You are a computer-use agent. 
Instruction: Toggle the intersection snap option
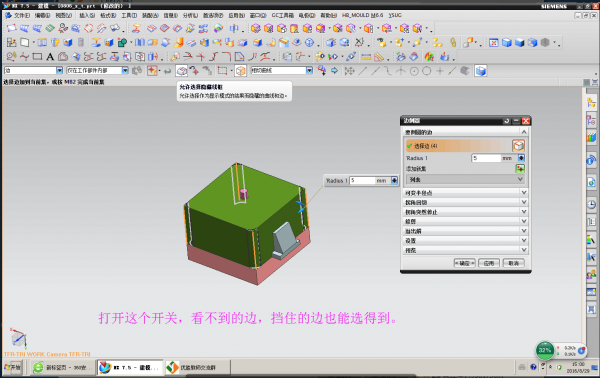401,71
